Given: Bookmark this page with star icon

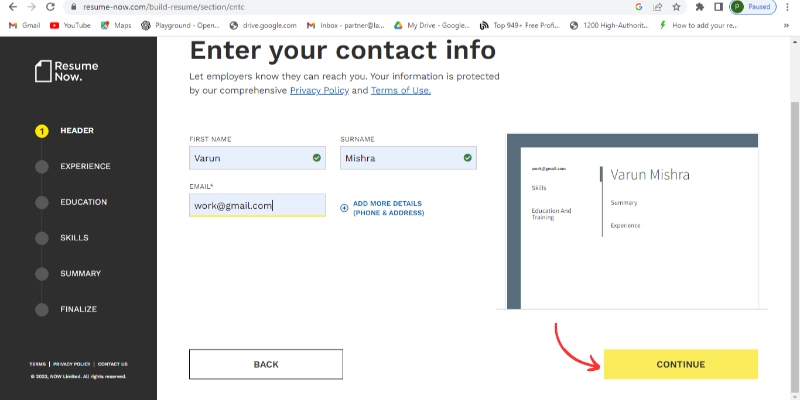Looking at the screenshot, I should pyautogui.click(x=678, y=6).
